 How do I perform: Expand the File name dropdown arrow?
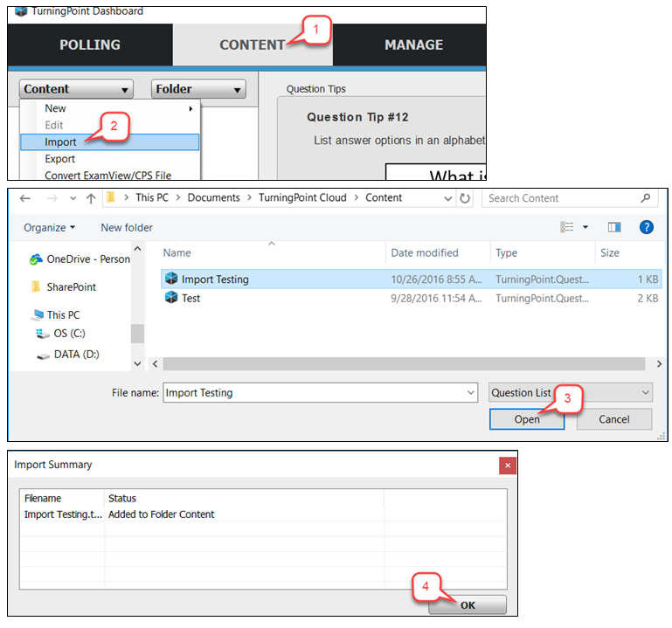(x=470, y=393)
